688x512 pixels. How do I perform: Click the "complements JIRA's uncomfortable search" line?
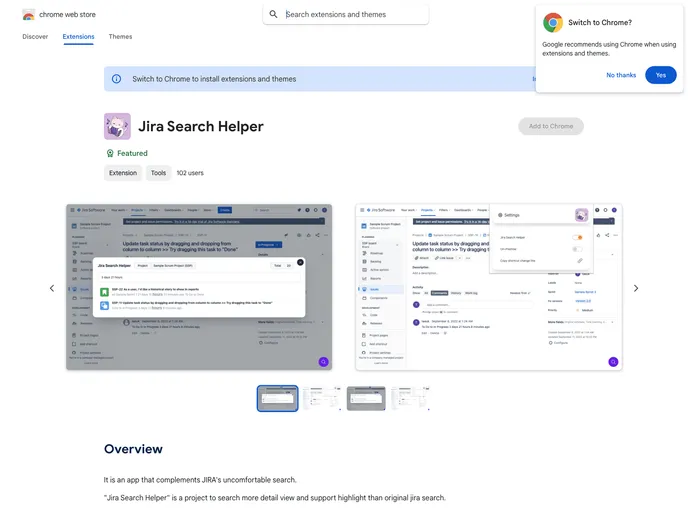coord(200,480)
